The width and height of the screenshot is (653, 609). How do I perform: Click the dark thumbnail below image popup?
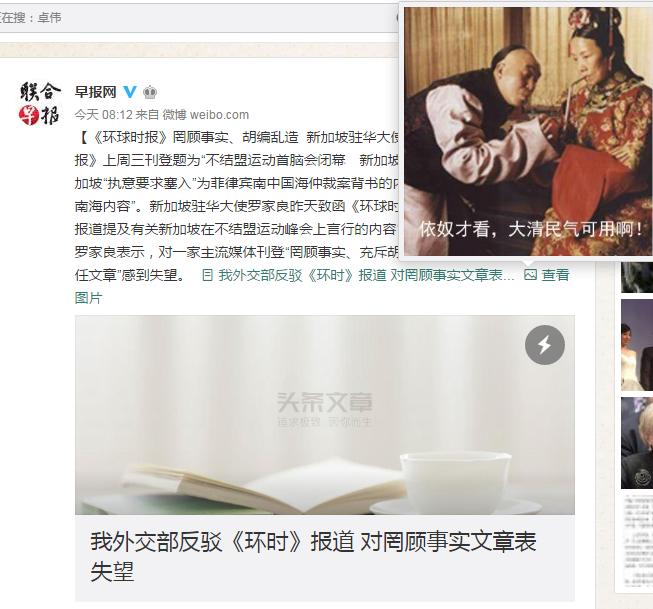pos(637,277)
